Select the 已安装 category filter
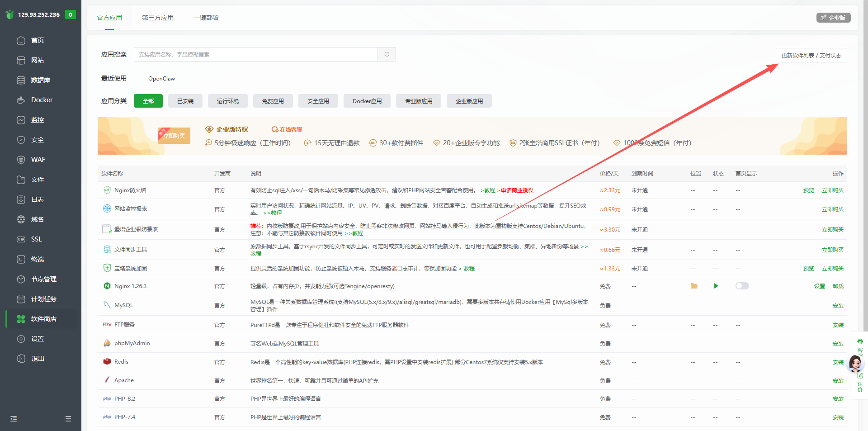 tap(185, 101)
